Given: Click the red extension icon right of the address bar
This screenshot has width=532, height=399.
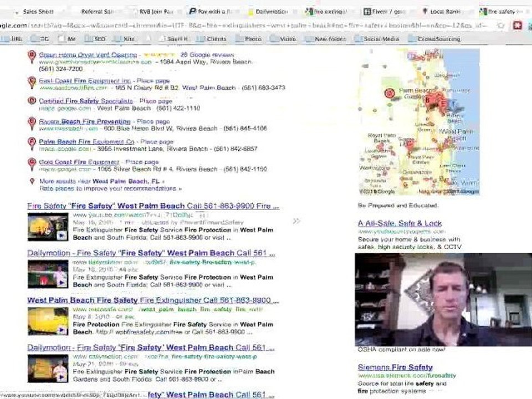Looking at the screenshot, I should tap(518, 25).
